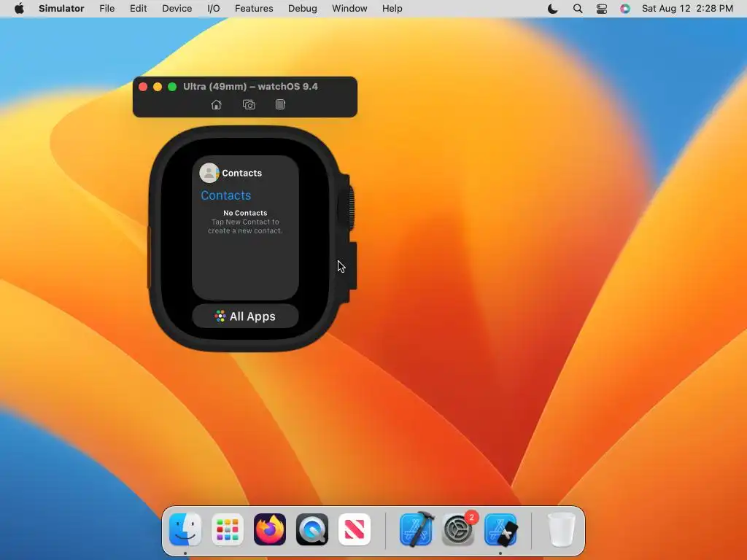Open the Trash from the Dock
This screenshot has width=747, height=560.
tap(562, 529)
